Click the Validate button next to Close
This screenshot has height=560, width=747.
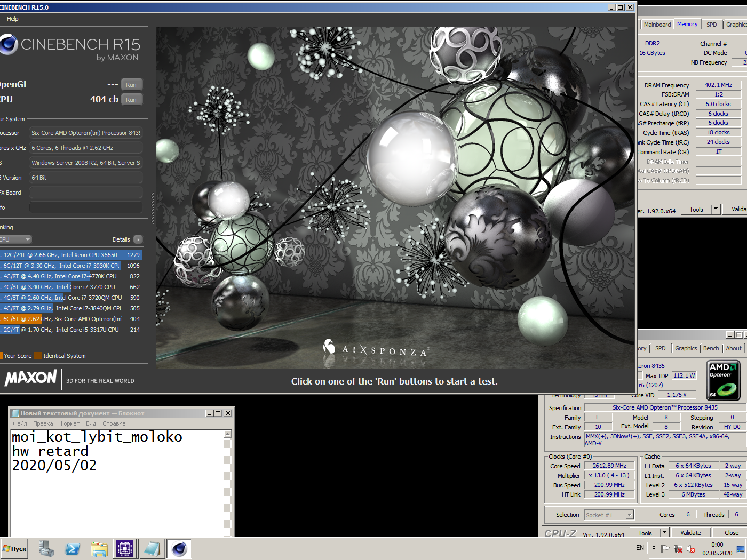click(690, 532)
